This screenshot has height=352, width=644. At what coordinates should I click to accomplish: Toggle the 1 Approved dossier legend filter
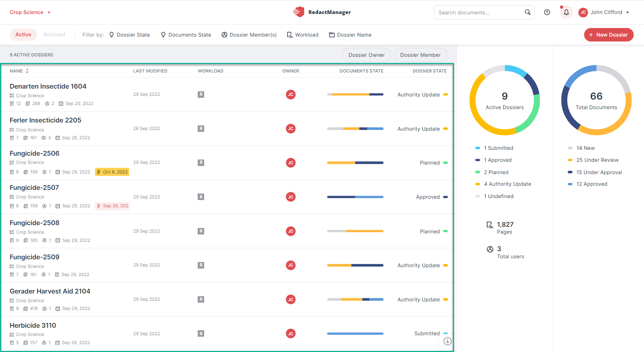tap(493, 160)
